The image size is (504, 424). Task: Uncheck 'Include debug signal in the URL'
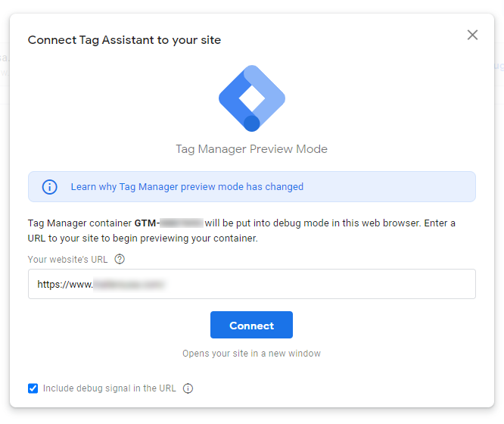(33, 388)
